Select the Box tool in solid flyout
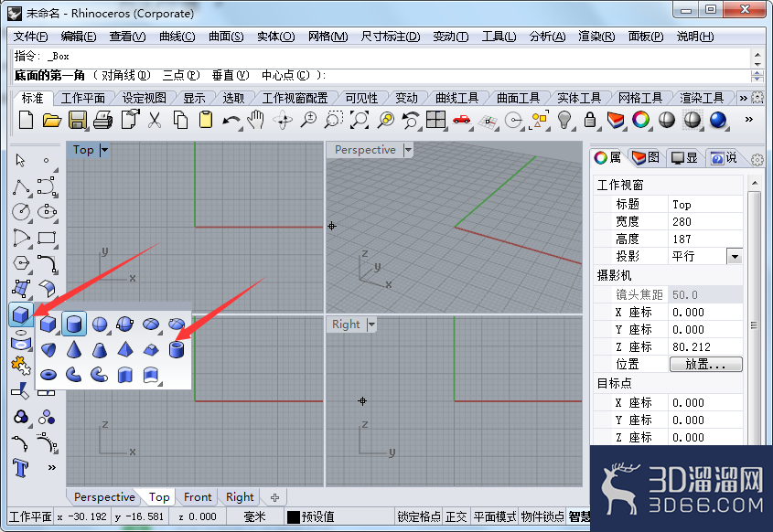The width and height of the screenshot is (773, 532). coord(48,324)
